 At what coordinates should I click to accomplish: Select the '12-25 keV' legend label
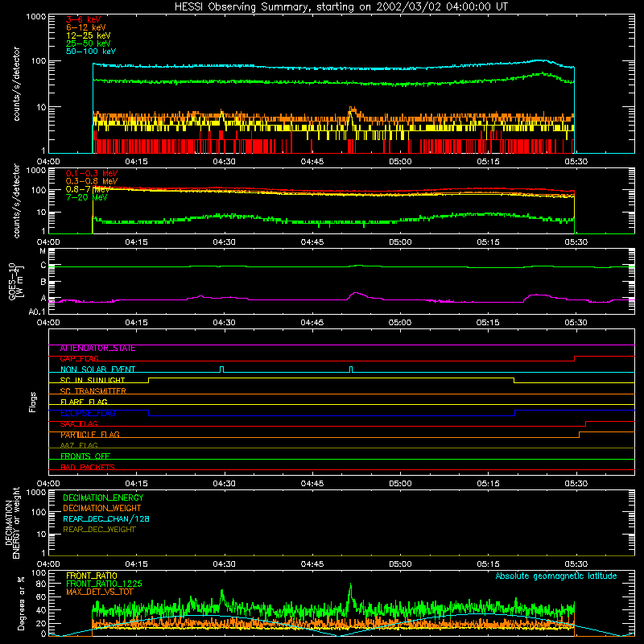[89, 35]
